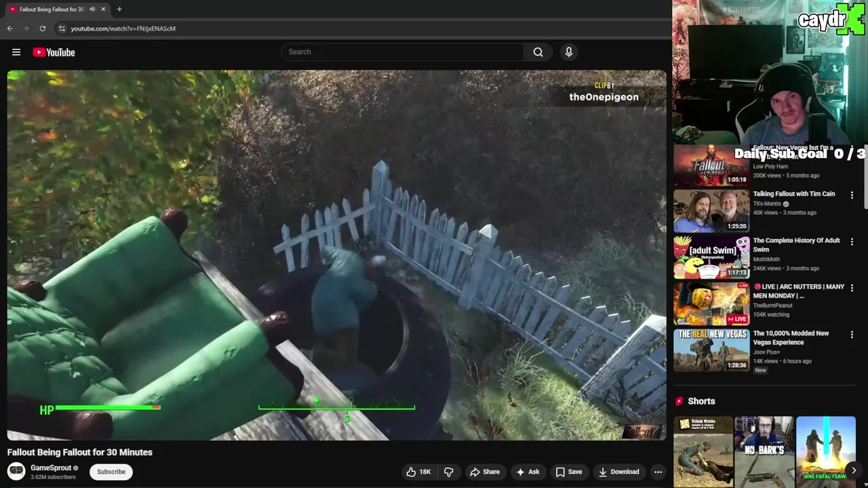Screen dimensions: 868x488
Task: Click the TKs-Mantis channel name
Action: click(x=768, y=203)
